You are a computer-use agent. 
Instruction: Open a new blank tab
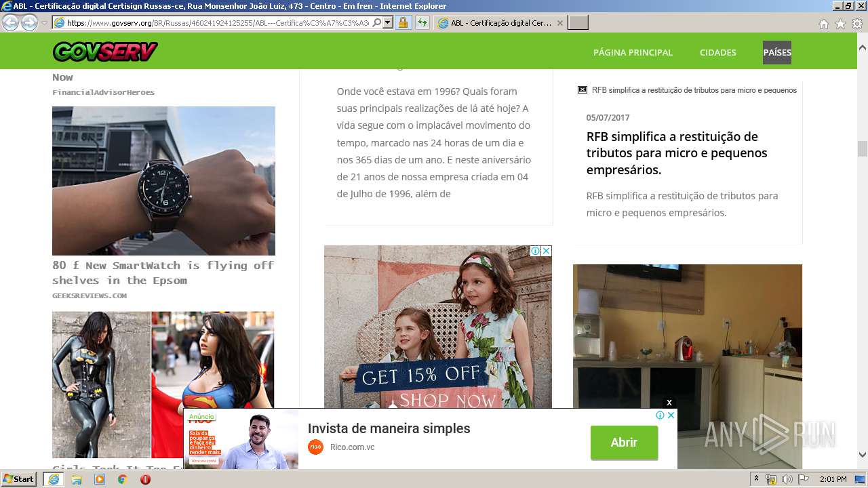[x=578, y=23]
